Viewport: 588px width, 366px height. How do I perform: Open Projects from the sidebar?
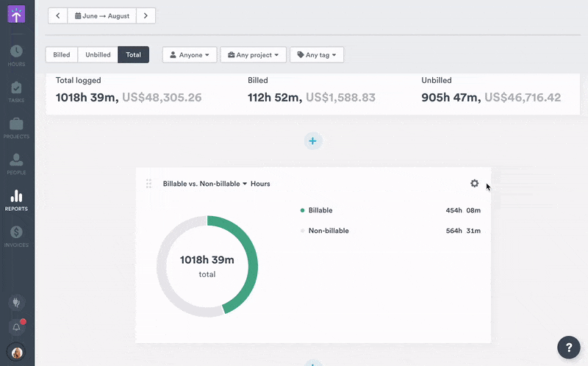16,128
